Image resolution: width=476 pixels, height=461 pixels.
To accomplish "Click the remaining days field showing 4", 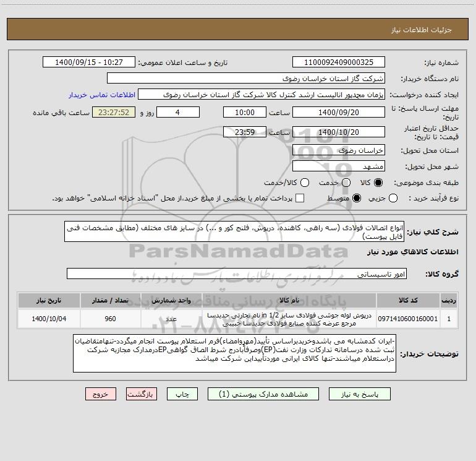I will click(x=178, y=112).
